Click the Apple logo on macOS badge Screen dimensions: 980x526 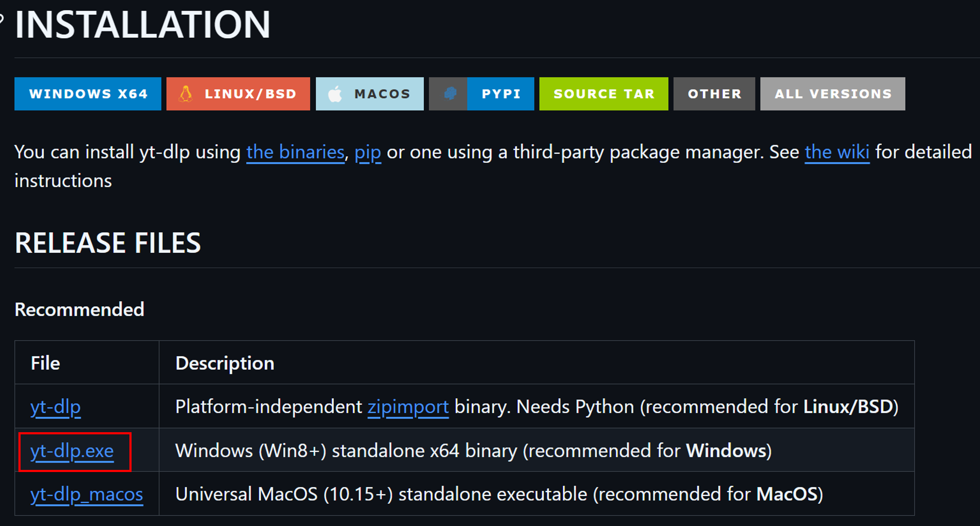[x=335, y=94]
